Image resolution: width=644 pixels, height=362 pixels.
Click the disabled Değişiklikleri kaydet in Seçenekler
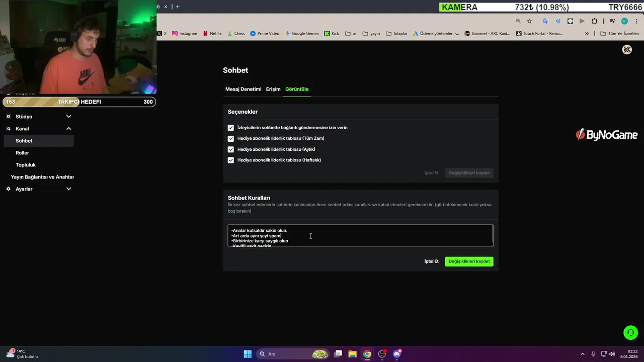(x=469, y=173)
